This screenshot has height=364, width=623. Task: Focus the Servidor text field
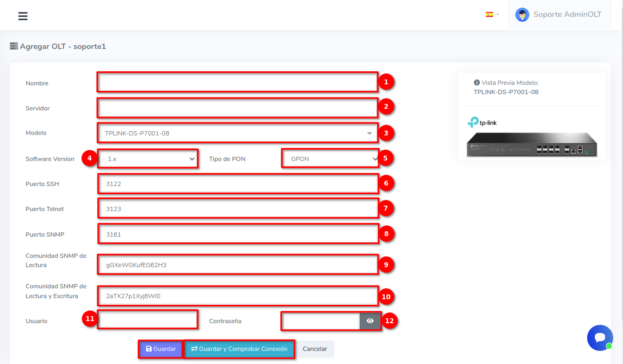click(237, 108)
